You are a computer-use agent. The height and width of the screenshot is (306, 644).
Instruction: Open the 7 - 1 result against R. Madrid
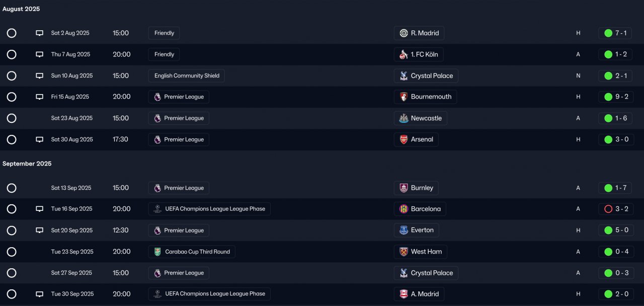615,33
